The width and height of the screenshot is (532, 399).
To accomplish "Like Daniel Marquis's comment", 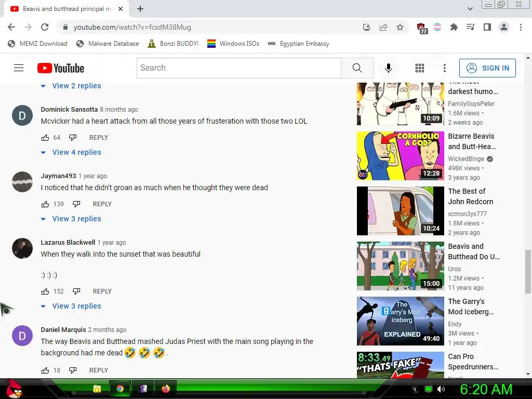I will pos(45,370).
